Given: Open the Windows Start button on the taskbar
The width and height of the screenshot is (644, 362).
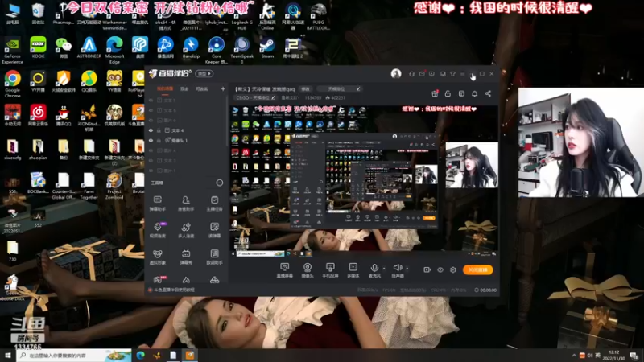Looking at the screenshot, I should [8, 356].
